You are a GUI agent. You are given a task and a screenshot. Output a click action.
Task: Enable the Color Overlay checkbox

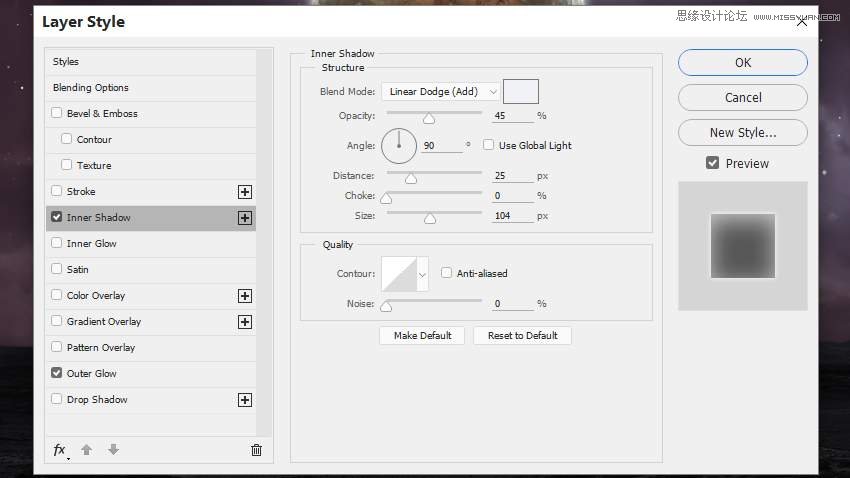coord(56,295)
